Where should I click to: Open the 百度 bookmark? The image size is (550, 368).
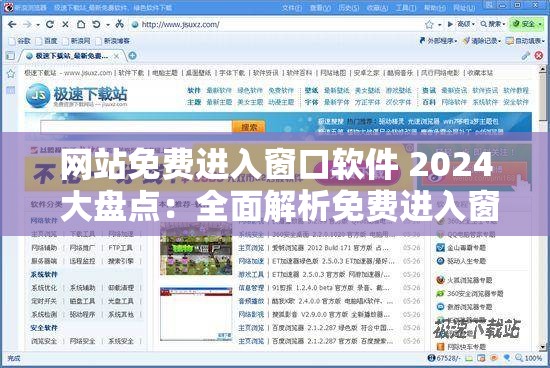coord(47,41)
